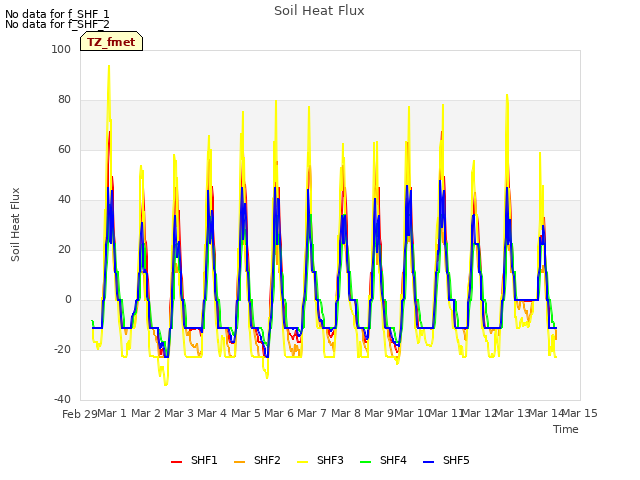Click the Mar 4 x-axis tick label
Screen dimensions: 640x480
pos(212,413)
